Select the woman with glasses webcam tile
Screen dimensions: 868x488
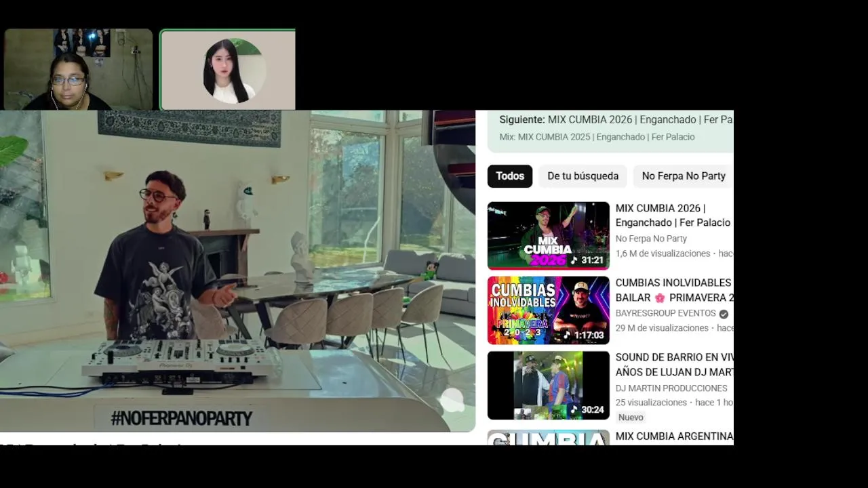(78, 69)
